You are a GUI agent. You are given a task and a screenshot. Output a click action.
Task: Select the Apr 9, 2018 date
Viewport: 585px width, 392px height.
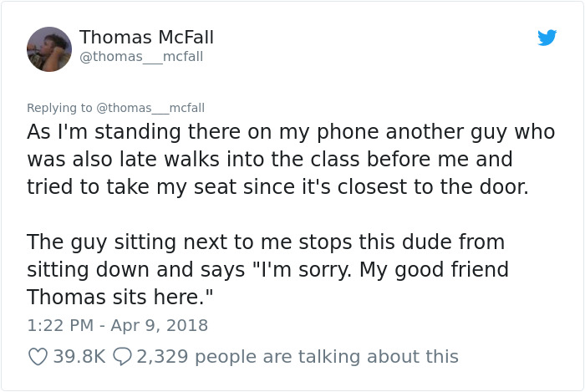[x=158, y=325]
